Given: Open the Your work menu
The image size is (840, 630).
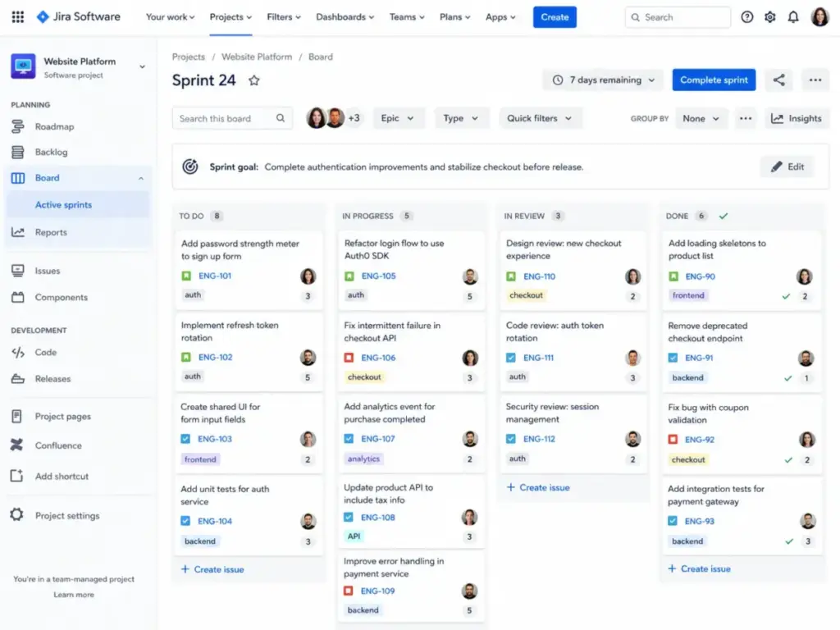Looking at the screenshot, I should pos(170,17).
